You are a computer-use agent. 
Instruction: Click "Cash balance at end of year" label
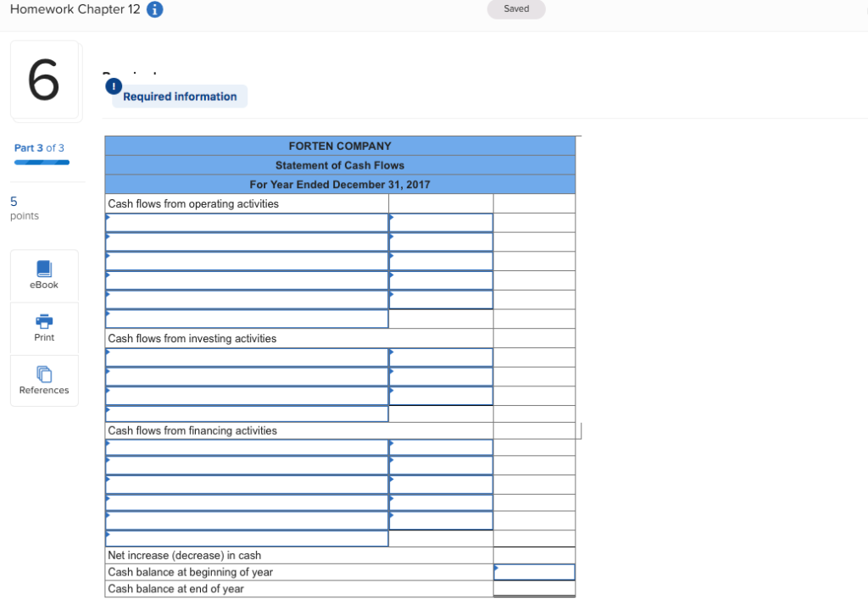(x=176, y=589)
